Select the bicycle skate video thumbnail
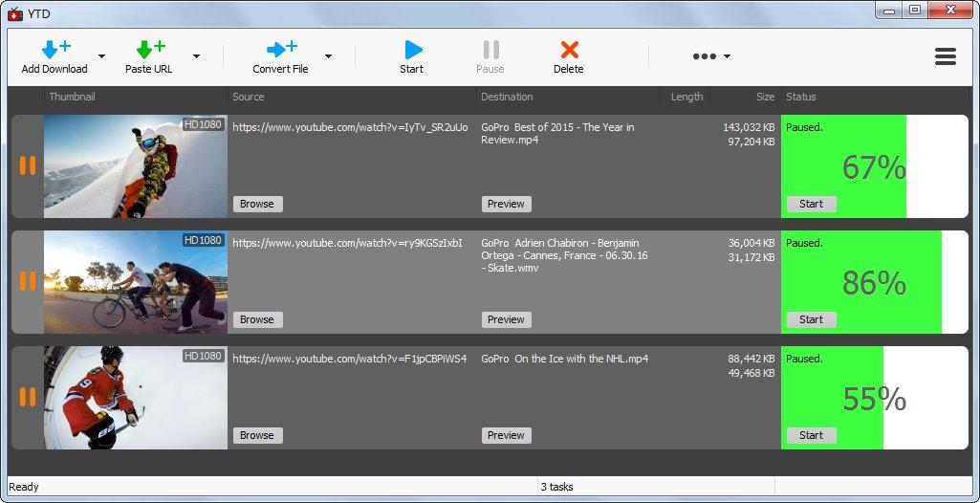The image size is (980, 503). coord(136,282)
